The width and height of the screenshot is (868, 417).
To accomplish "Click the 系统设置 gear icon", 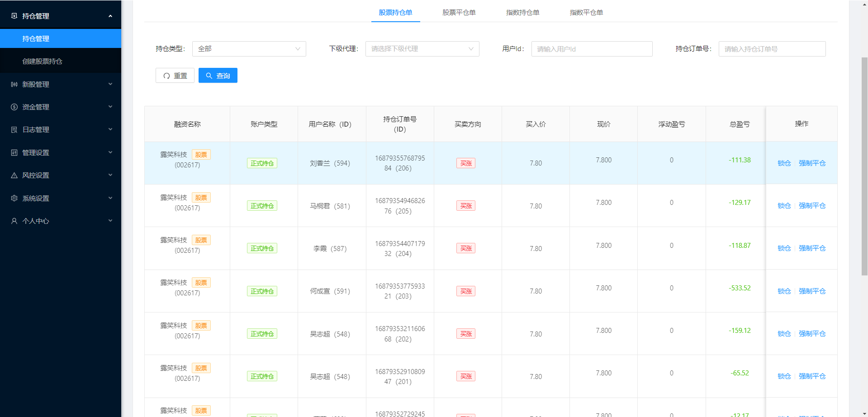I will [x=14, y=198].
